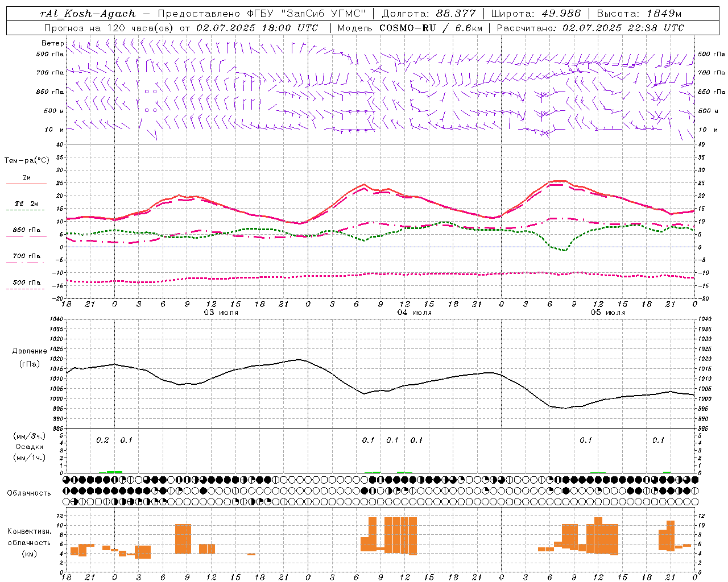Image resolution: width=728 pixels, height=582 pixels.
Task: Select the (мм/3ч.) precipitation unit label
Action: [x=30, y=436]
